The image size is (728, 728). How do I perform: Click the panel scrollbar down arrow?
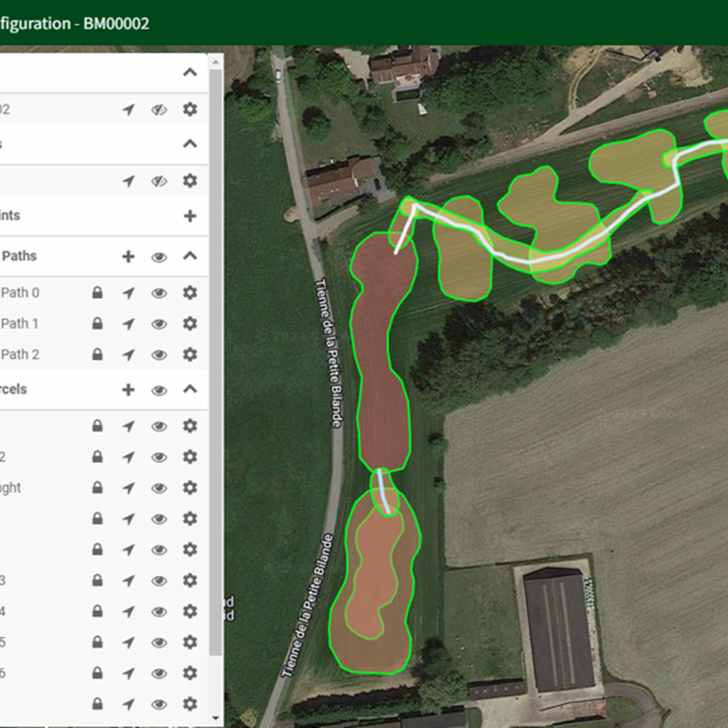pyautogui.click(x=216, y=718)
